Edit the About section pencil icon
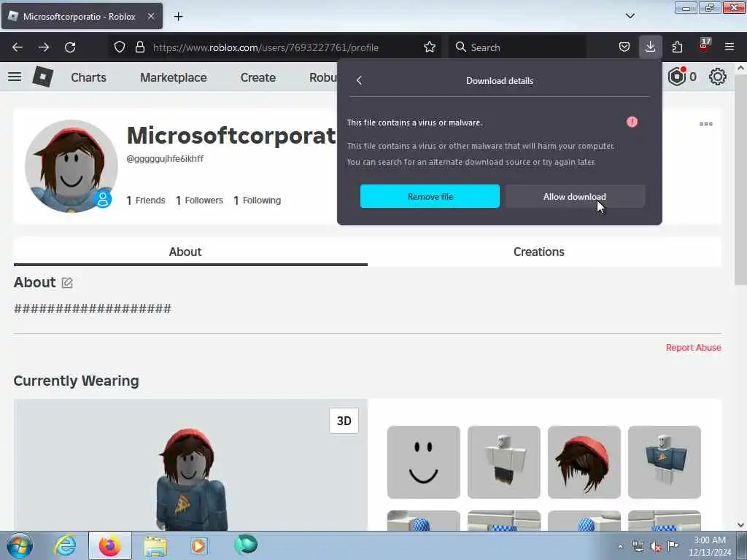Image resolution: width=747 pixels, height=560 pixels. pyautogui.click(x=67, y=283)
